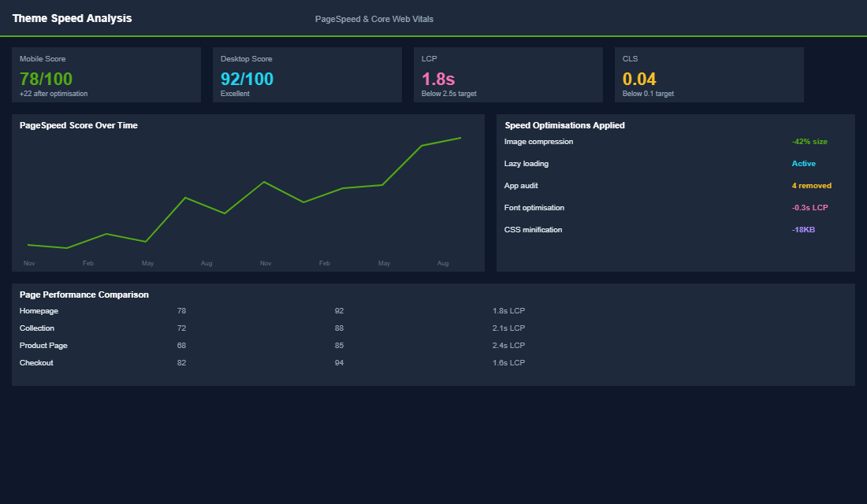Image resolution: width=867 pixels, height=504 pixels.
Task: Select the Checkout row
Action: coord(35,362)
